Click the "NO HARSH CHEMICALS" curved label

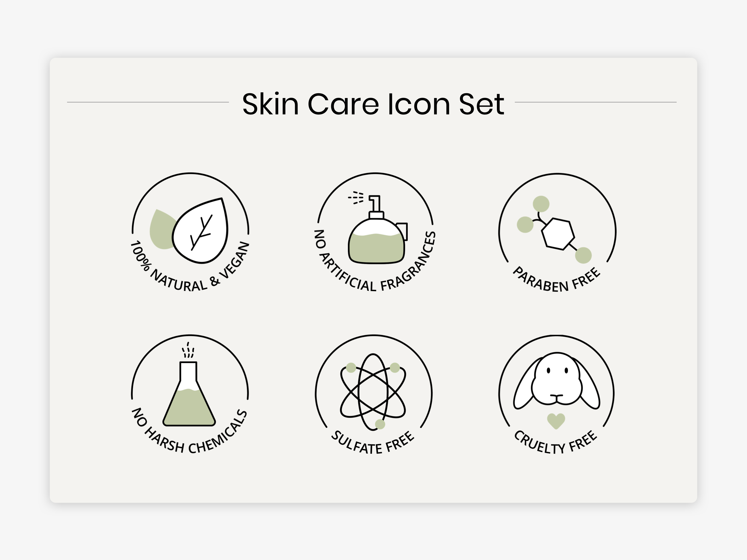coord(189,437)
